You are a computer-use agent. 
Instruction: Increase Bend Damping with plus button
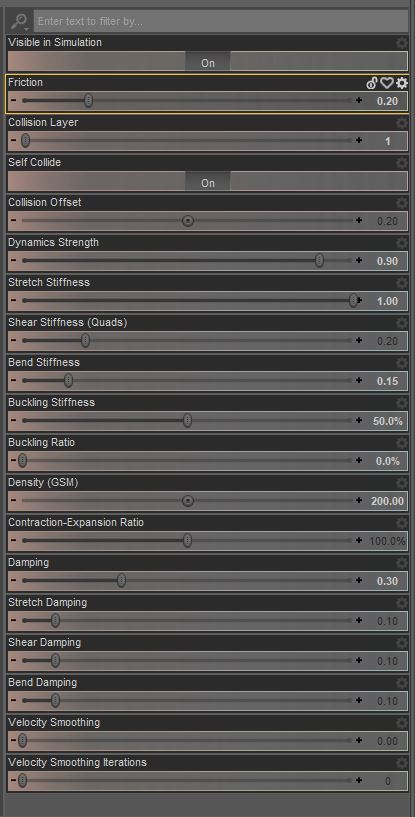pos(359,700)
